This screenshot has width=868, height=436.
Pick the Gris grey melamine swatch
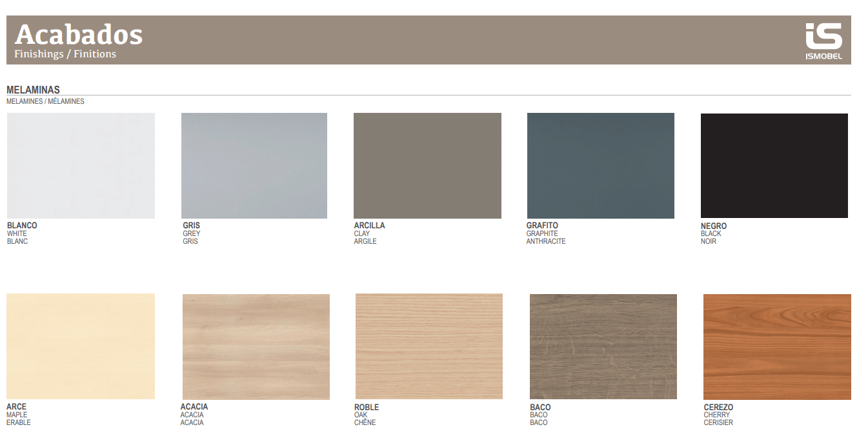pyautogui.click(x=254, y=166)
